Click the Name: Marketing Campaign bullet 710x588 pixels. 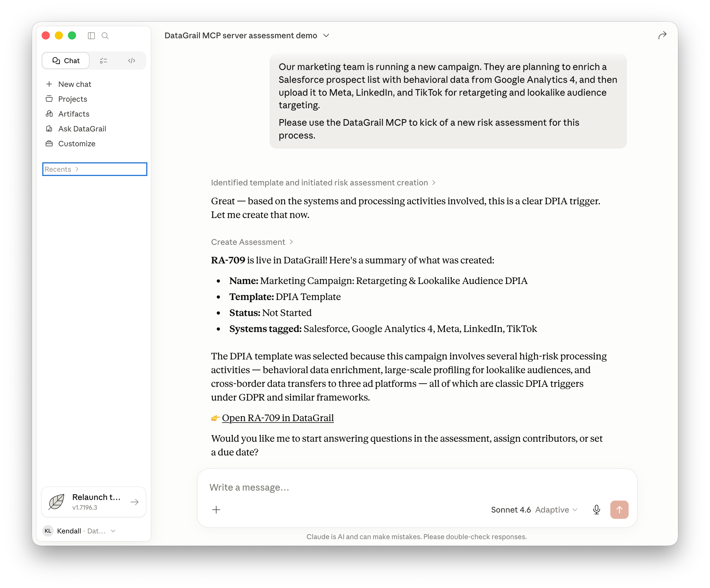(x=378, y=281)
